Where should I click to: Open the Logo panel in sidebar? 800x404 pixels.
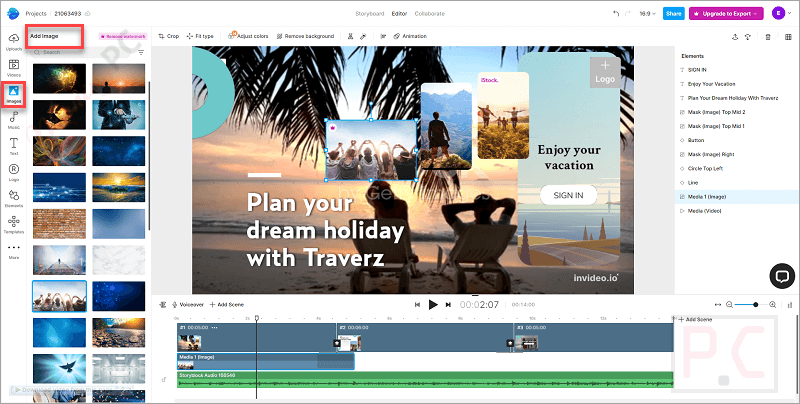pos(14,172)
